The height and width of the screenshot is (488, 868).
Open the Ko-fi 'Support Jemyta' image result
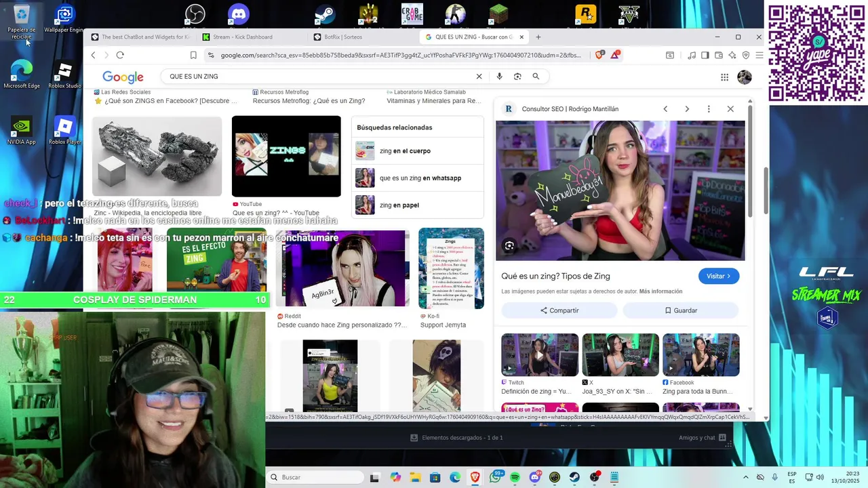tap(451, 268)
